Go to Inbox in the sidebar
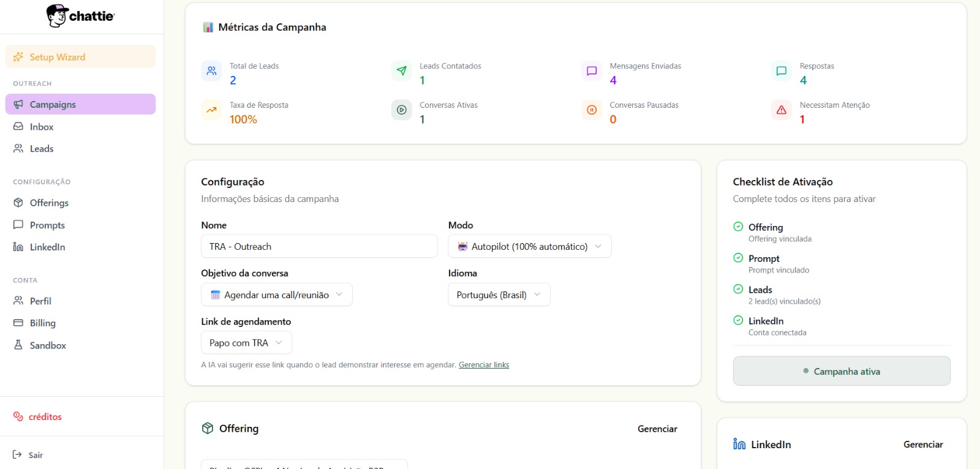Image resolution: width=980 pixels, height=469 pixels. click(42, 127)
